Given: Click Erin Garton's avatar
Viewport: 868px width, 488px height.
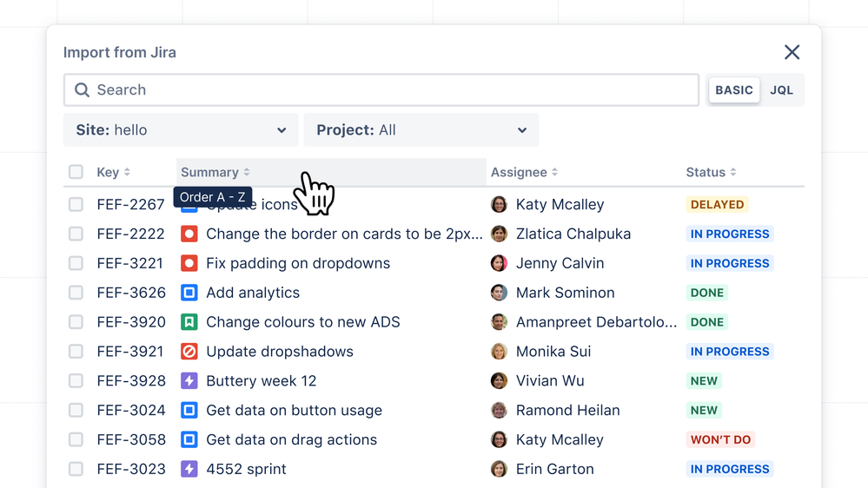Looking at the screenshot, I should click(499, 469).
